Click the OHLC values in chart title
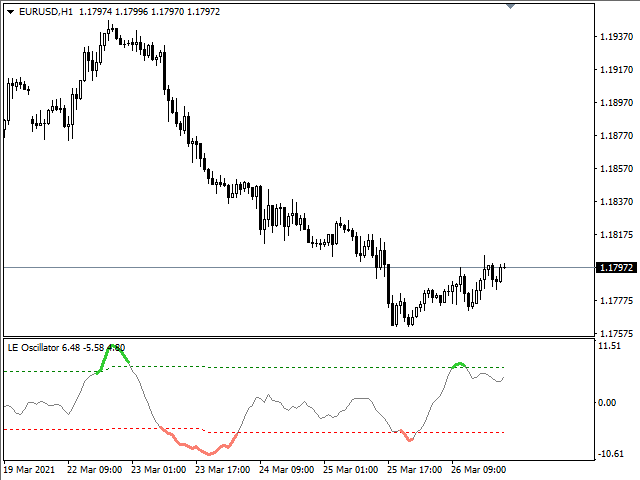Screen dimensions: 640x480 coord(149,12)
